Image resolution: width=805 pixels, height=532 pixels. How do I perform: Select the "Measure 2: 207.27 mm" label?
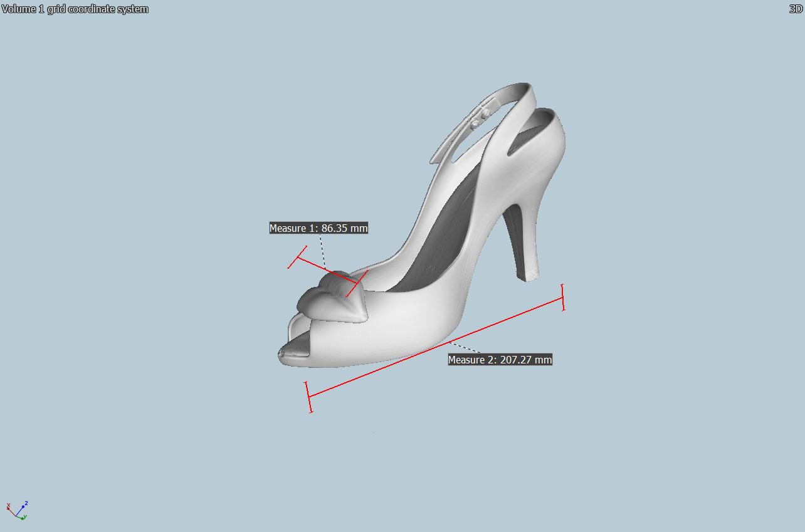tap(500, 360)
